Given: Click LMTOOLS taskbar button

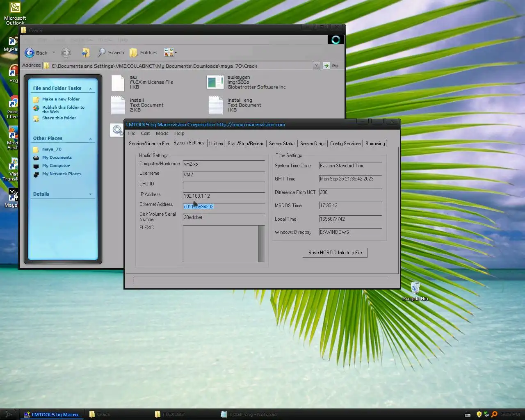Looking at the screenshot, I should [52, 414].
